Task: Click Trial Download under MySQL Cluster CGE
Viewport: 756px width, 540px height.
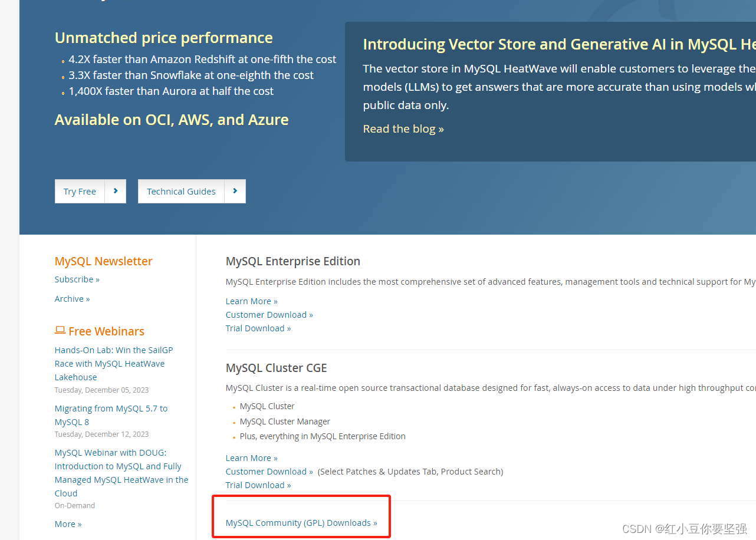Action: click(x=258, y=485)
